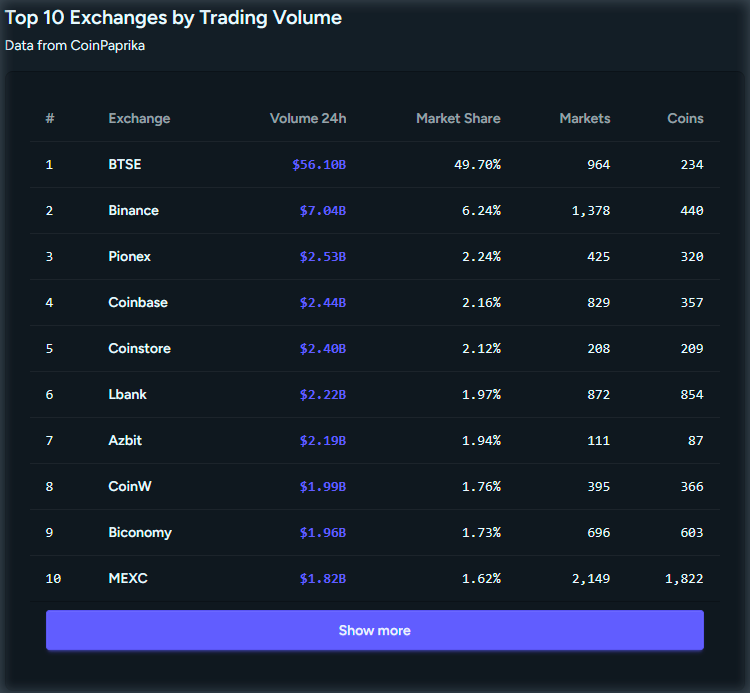Click the Volume 24h column header
The width and height of the screenshot is (750, 693).
click(308, 118)
